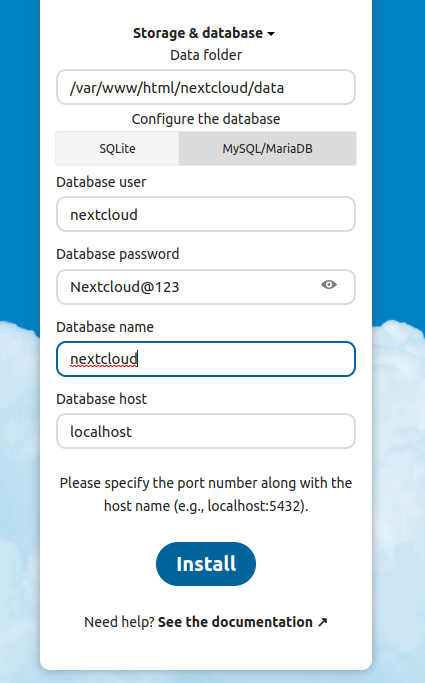Click the Install button
The height and width of the screenshot is (683, 425).
pos(206,564)
